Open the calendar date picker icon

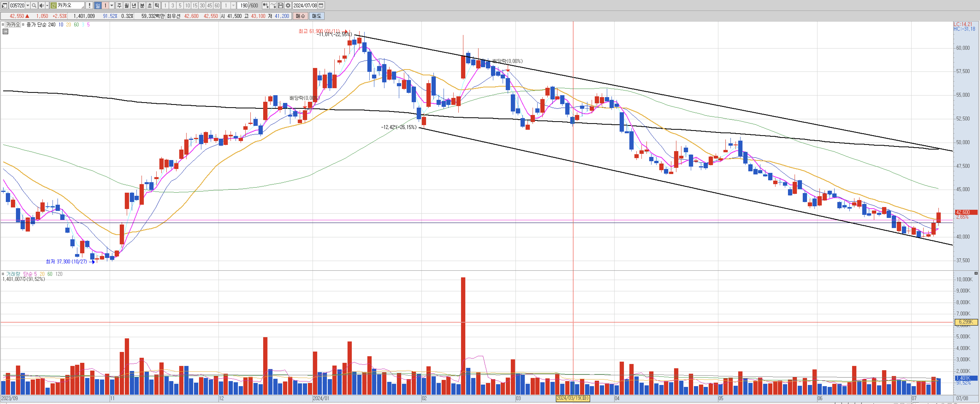[x=321, y=6]
